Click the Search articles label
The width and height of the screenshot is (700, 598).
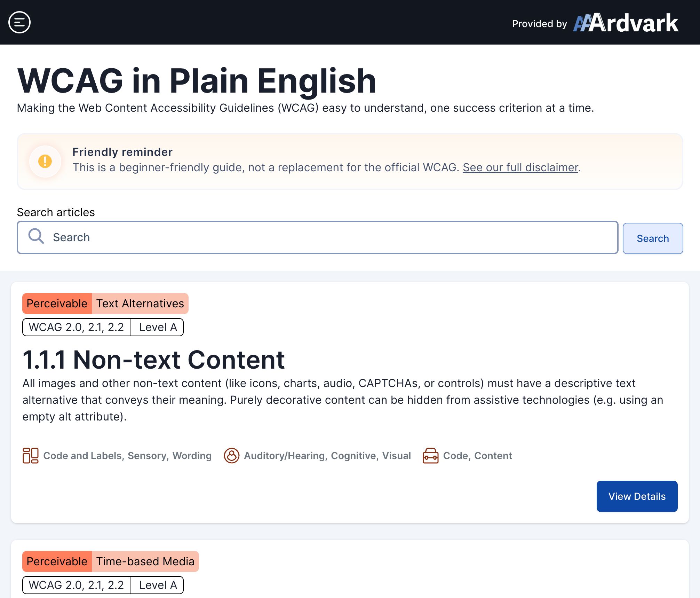[56, 212]
